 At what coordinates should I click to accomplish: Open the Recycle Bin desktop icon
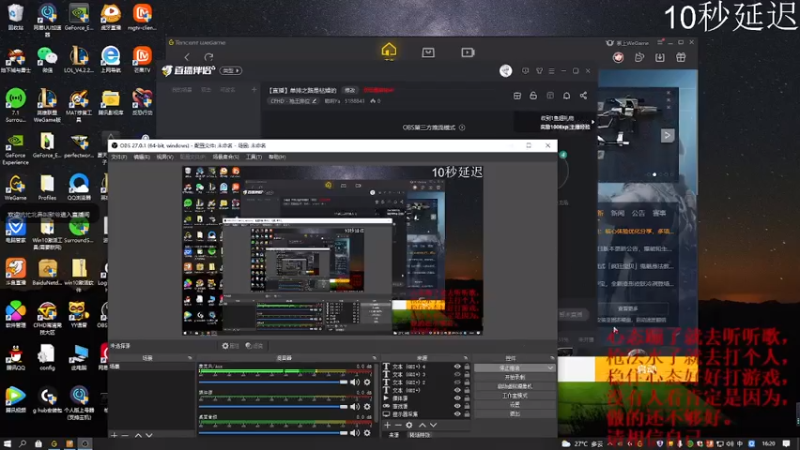(x=15, y=17)
